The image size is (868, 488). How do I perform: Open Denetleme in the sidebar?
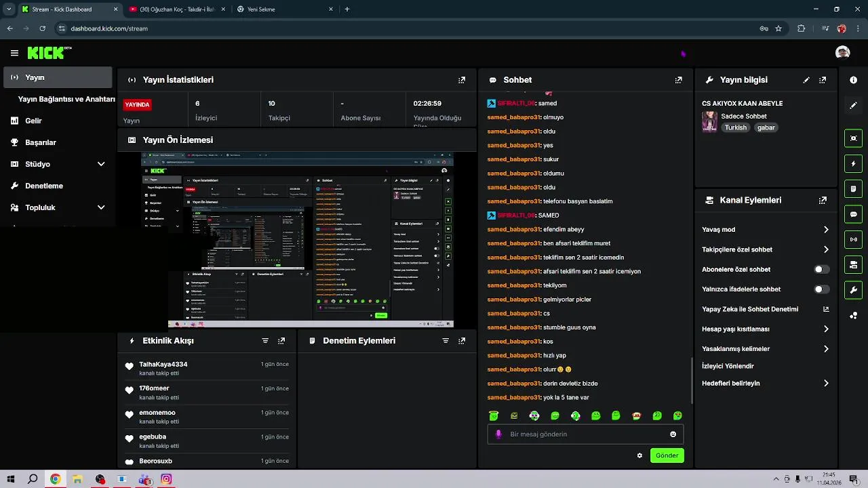[x=58, y=186]
